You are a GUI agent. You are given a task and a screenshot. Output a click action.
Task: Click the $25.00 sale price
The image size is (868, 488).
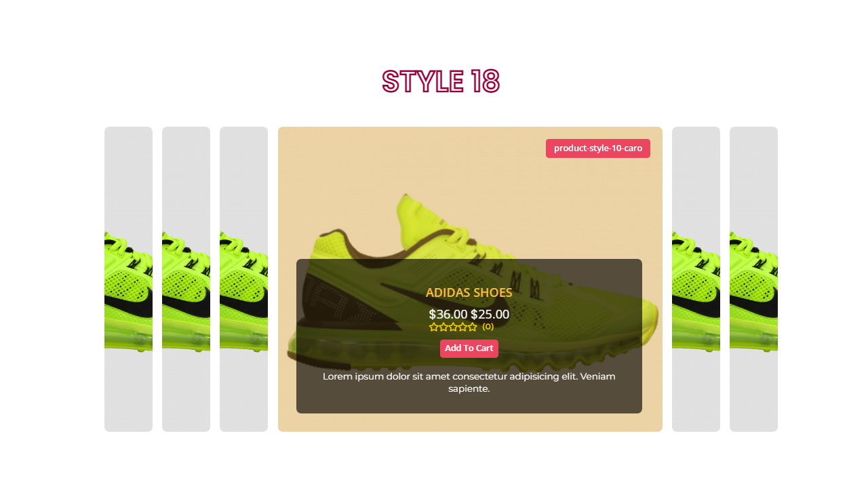pyautogui.click(x=490, y=314)
